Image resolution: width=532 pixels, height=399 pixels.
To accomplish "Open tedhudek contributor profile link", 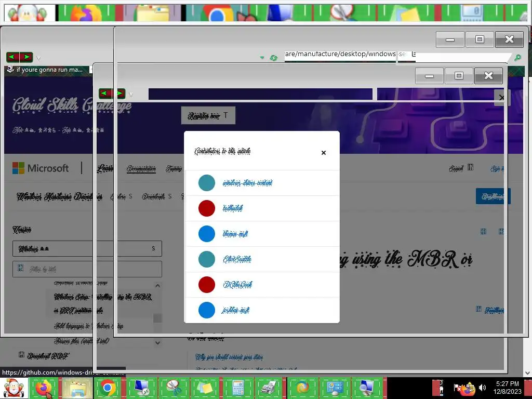I will point(233,208).
